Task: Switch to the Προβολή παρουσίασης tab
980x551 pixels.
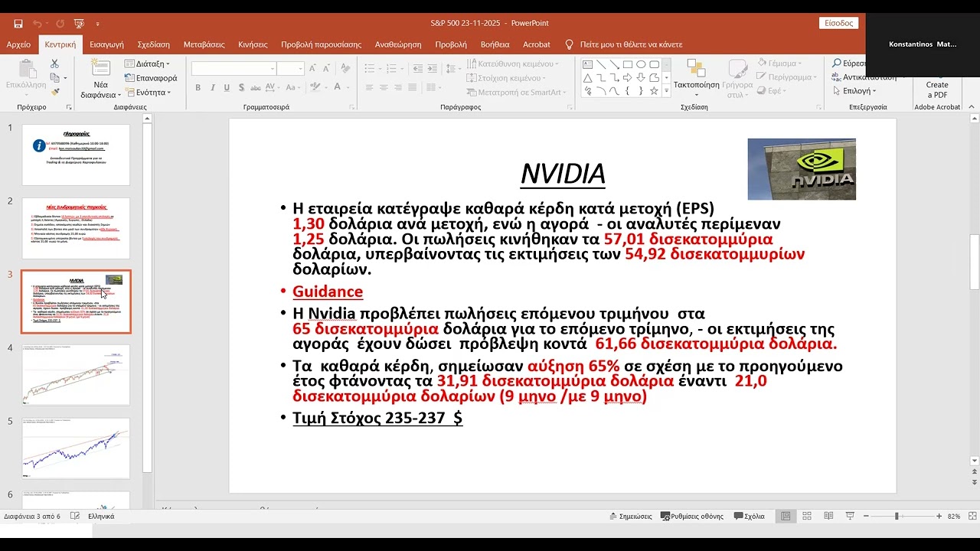Action: [x=321, y=44]
